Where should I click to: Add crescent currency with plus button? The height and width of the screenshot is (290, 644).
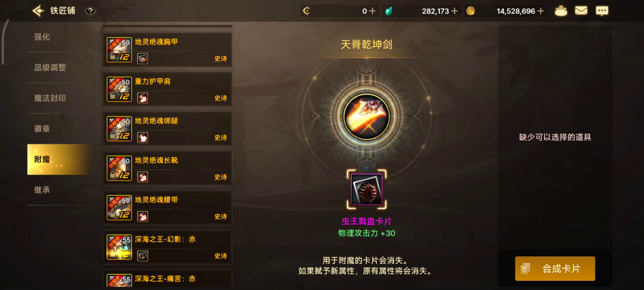372,11
